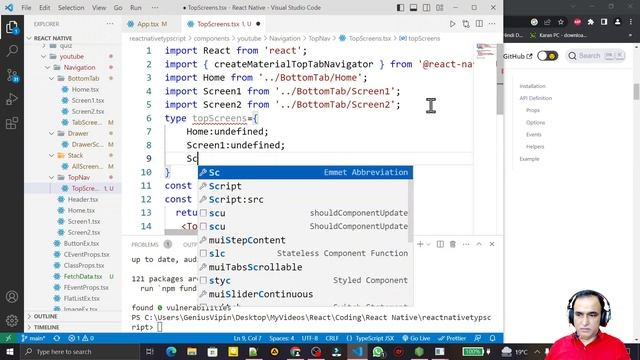Viewport: 640px width, 360px height.
Task: Choose the muiStepContent suggestion
Action: [304, 240]
